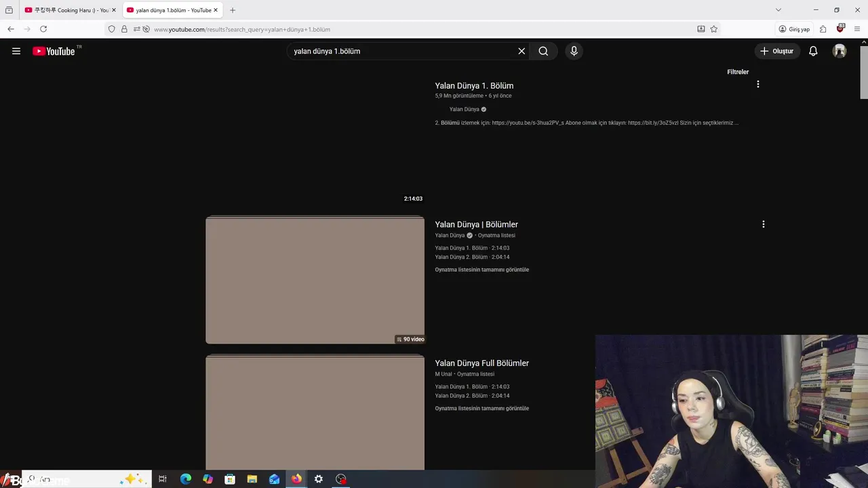The width and height of the screenshot is (868, 488).
Task: Click the Oluştur create button
Action: [777, 51]
